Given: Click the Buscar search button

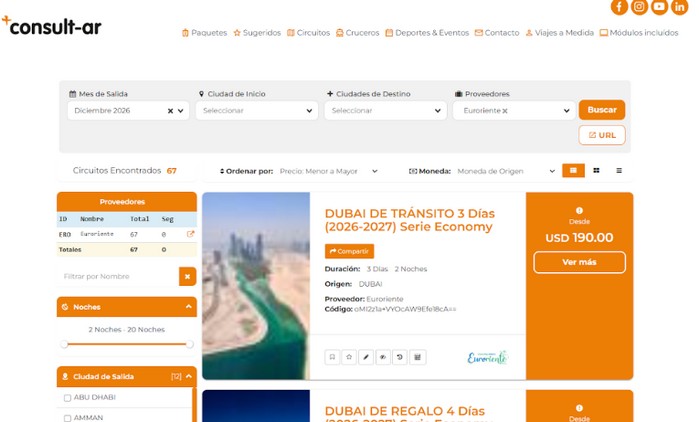Looking at the screenshot, I should click(x=601, y=110).
